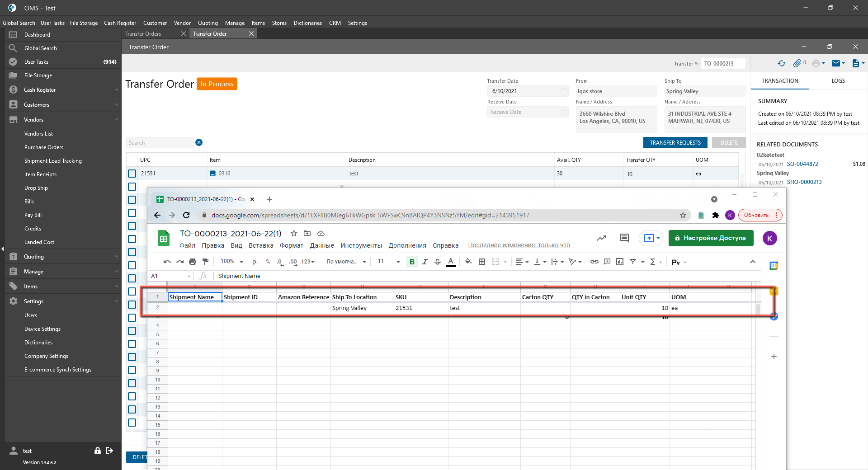868x470 pixels.
Task: Open the zoom 100% dropdown
Action: point(231,262)
